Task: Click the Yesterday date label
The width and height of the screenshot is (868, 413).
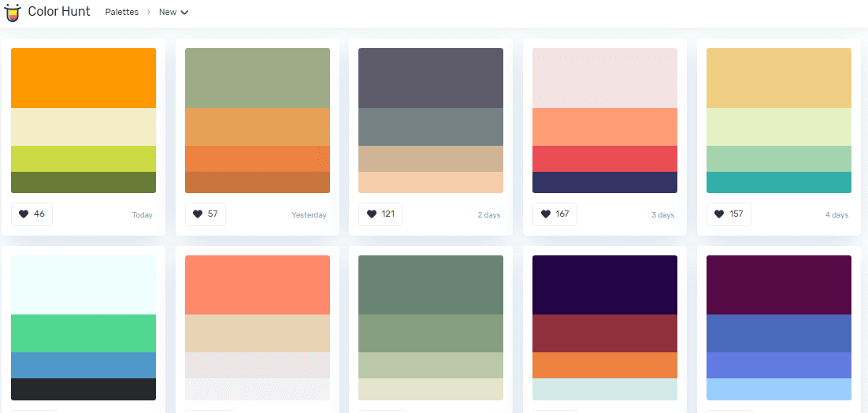Action: pyautogui.click(x=309, y=215)
